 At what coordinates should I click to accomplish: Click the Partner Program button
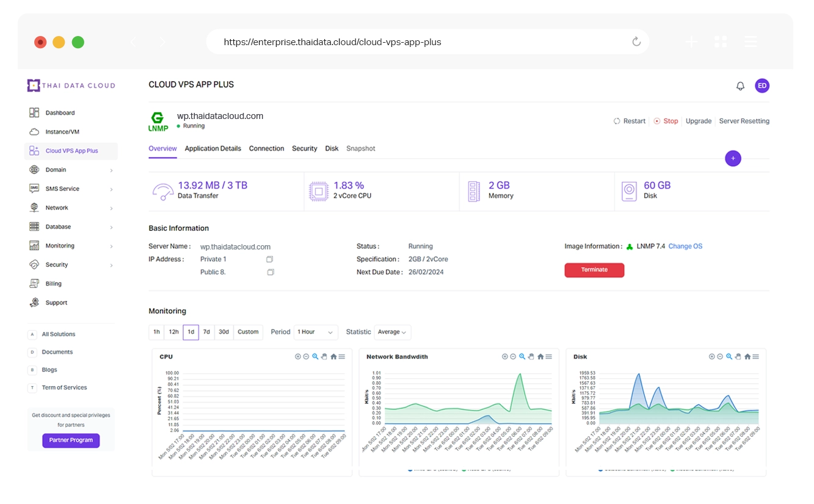(x=71, y=440)
